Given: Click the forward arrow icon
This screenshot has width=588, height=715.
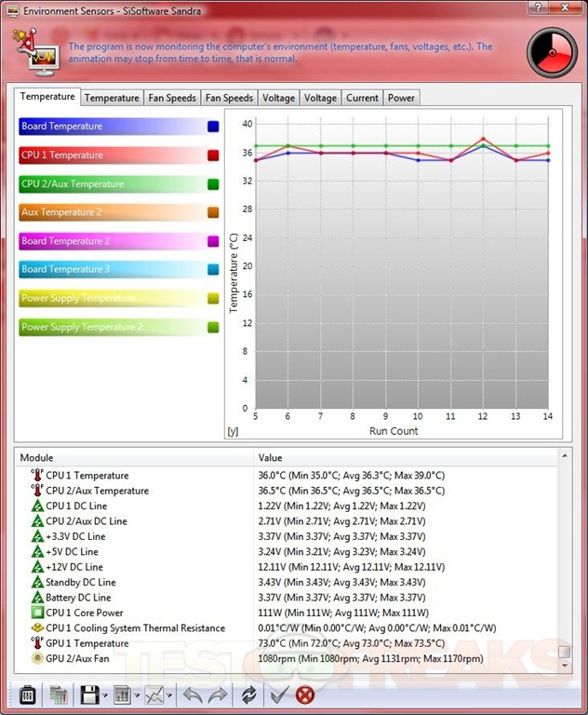Looking at the screenshot, I should pos(219,695).
